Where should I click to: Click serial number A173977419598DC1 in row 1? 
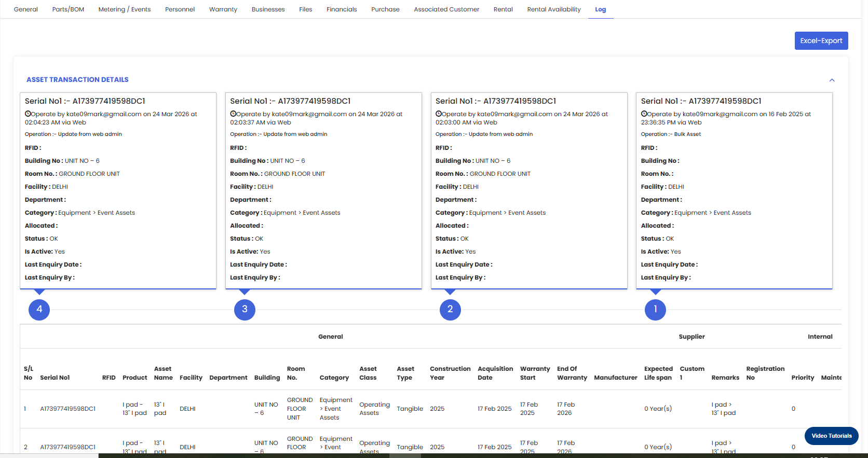(x=68, y=409)
